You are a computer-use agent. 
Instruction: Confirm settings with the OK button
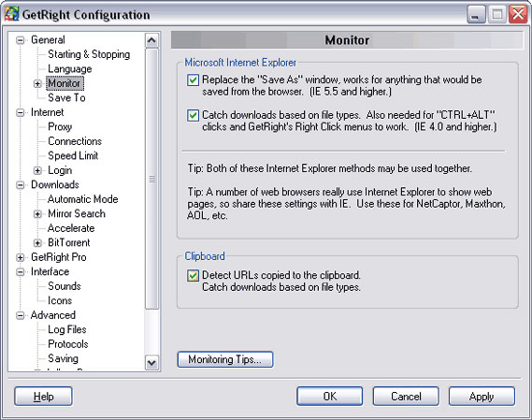pos(330,397)
